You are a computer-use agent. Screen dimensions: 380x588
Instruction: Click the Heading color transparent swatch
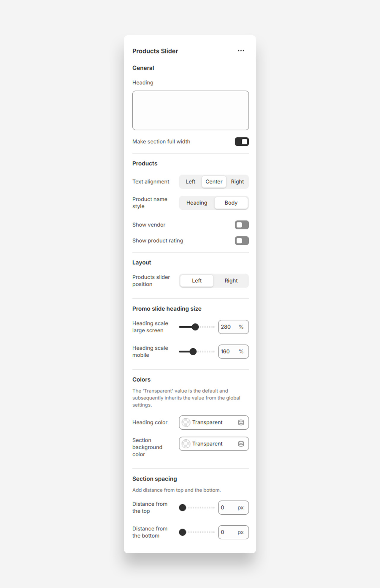186,422
